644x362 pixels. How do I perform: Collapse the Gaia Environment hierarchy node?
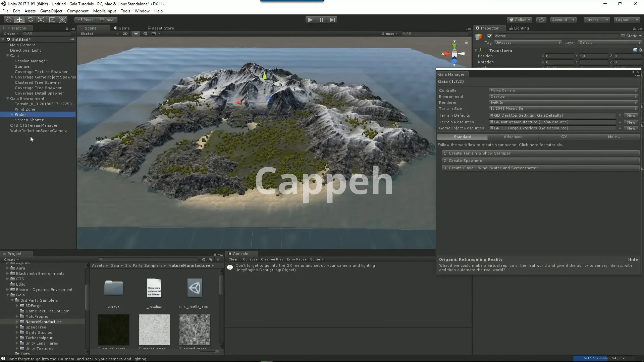coord(7,99)
